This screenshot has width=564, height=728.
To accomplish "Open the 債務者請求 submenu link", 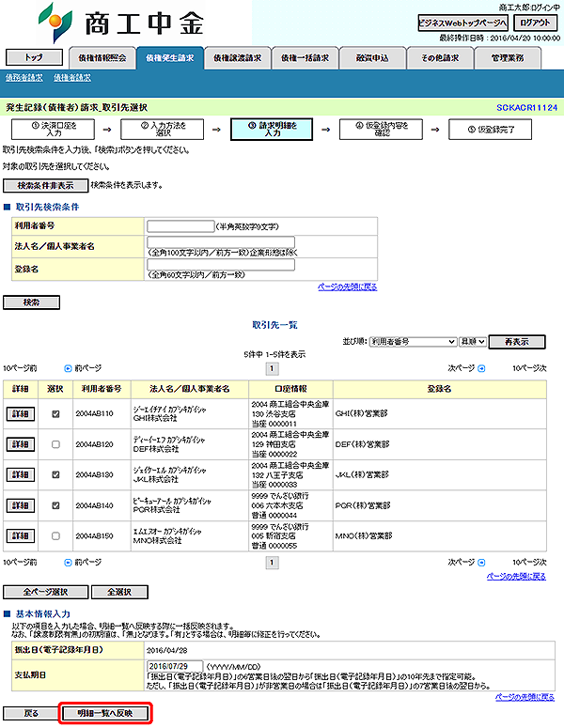I will click(x=24, y=78).
